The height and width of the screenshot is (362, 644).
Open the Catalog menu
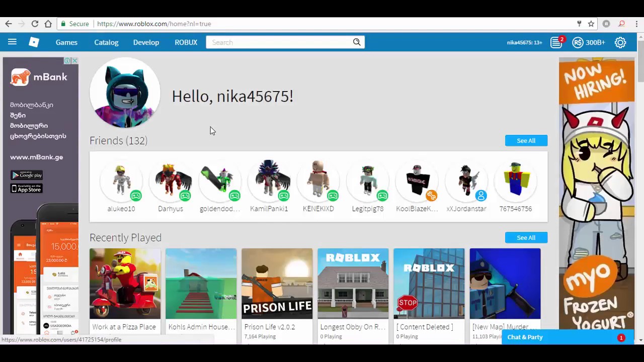(x=106, y=42)
